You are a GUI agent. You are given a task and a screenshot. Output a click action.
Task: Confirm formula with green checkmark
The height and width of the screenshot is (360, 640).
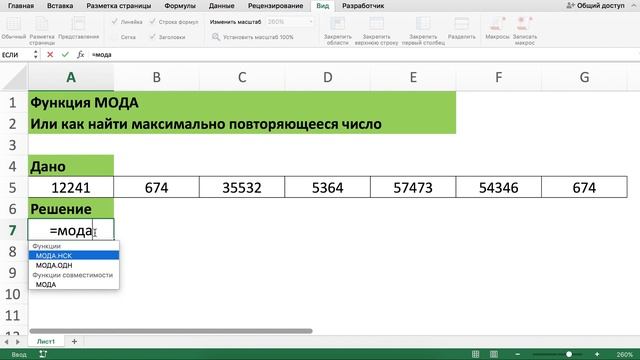click(65, 54)
